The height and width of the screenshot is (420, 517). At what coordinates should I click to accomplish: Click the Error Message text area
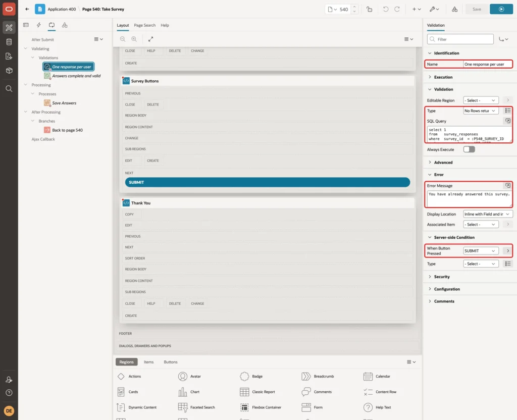(x=469, y=198)
